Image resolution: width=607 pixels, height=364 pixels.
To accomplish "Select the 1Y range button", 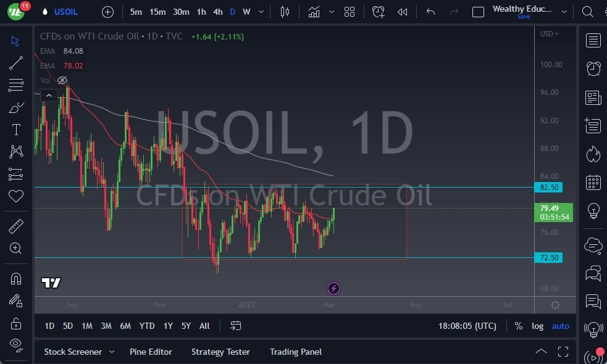I will [167, 326].
